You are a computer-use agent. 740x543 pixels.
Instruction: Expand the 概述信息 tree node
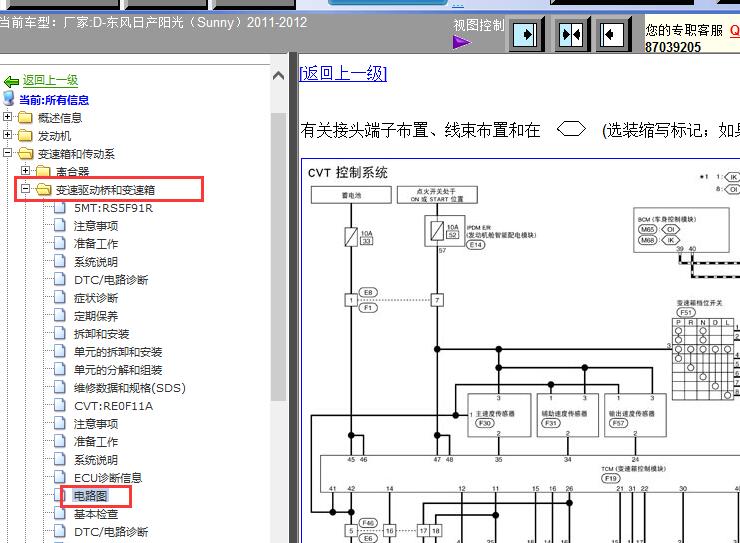point(8,117)
